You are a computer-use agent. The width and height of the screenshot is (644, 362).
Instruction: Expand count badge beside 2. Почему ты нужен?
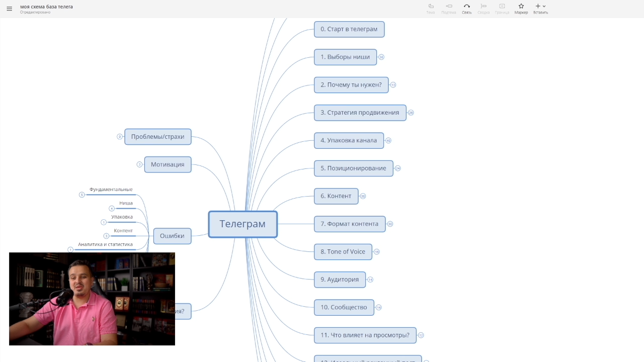[393, 85]
